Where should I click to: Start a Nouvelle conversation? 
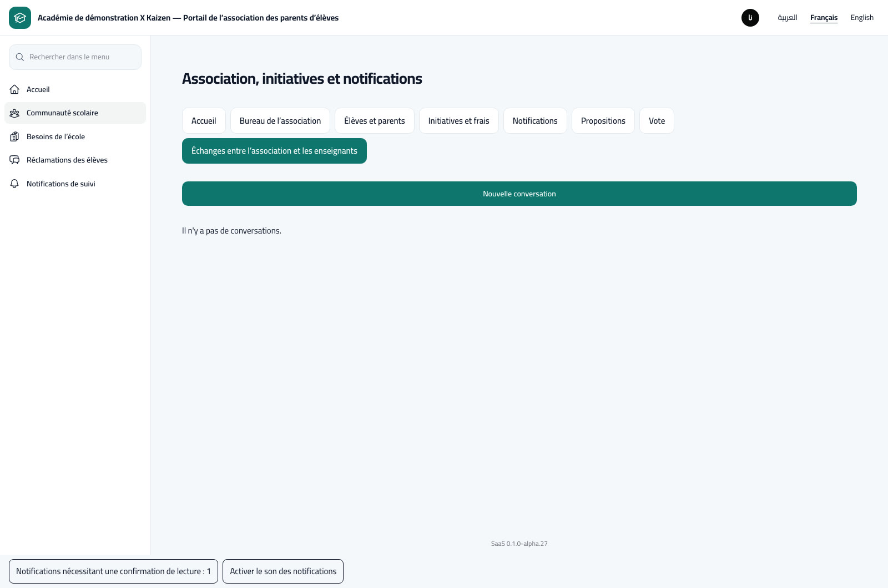519,194
